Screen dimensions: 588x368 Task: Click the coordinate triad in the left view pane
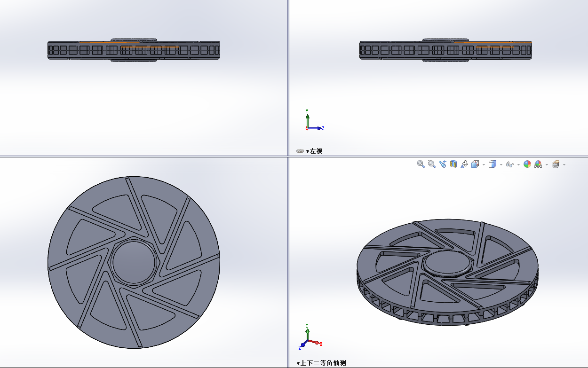click(x=314, y=121)
